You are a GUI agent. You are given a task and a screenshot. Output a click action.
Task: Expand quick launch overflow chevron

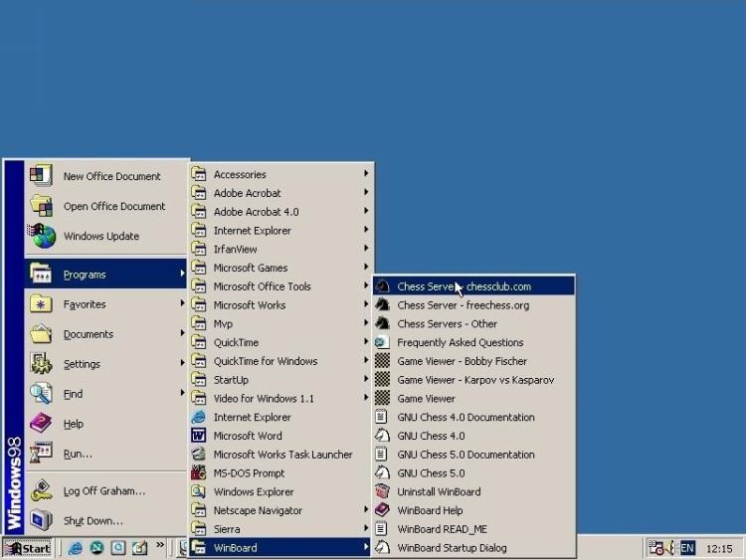point(160,546)
